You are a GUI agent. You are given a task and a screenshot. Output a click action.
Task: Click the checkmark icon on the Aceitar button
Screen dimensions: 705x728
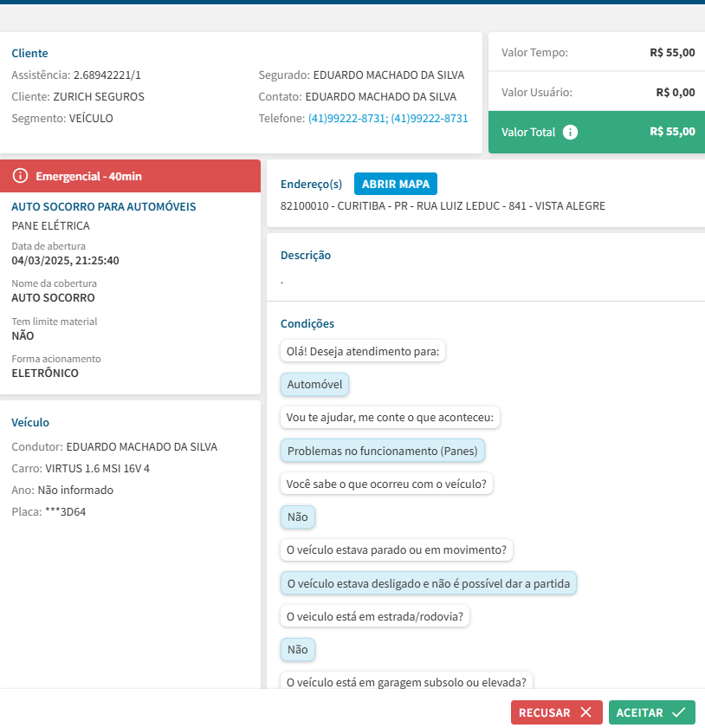(x=679, y=712)
